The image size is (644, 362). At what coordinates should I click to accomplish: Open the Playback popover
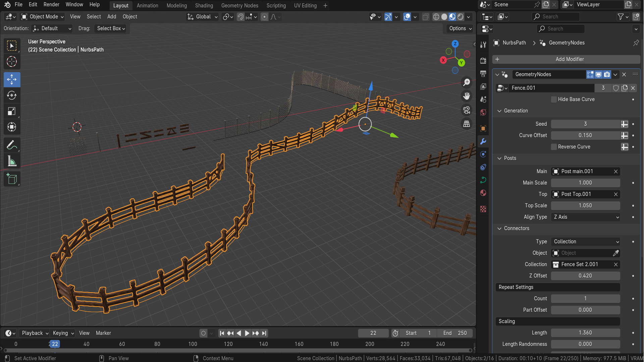[x=35, y=333]
